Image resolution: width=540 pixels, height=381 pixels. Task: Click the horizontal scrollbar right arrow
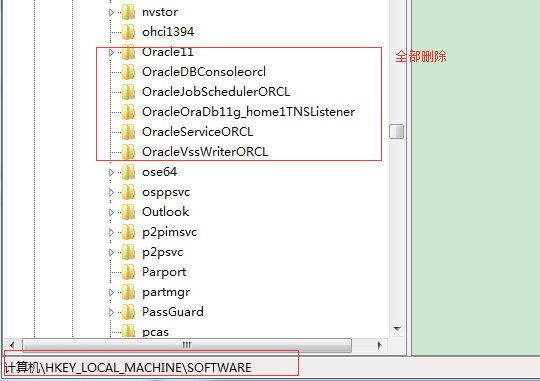click(380, 345)
